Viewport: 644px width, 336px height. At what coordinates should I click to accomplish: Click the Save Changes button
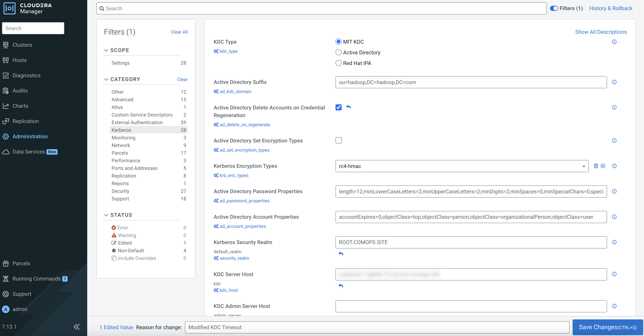[x=607, y=327]
